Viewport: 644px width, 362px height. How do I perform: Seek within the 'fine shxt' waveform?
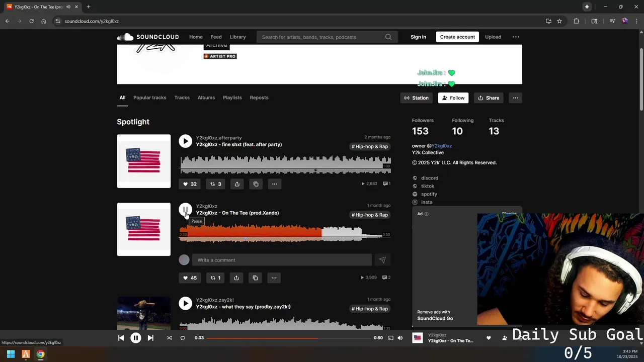[x=285, y=165]
